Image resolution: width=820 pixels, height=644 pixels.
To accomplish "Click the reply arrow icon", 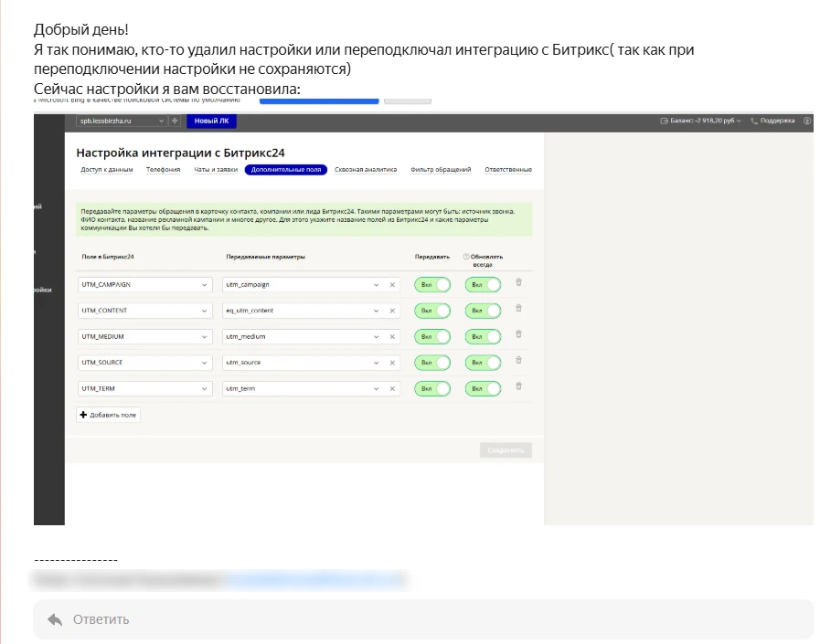I will pos(55,620).
